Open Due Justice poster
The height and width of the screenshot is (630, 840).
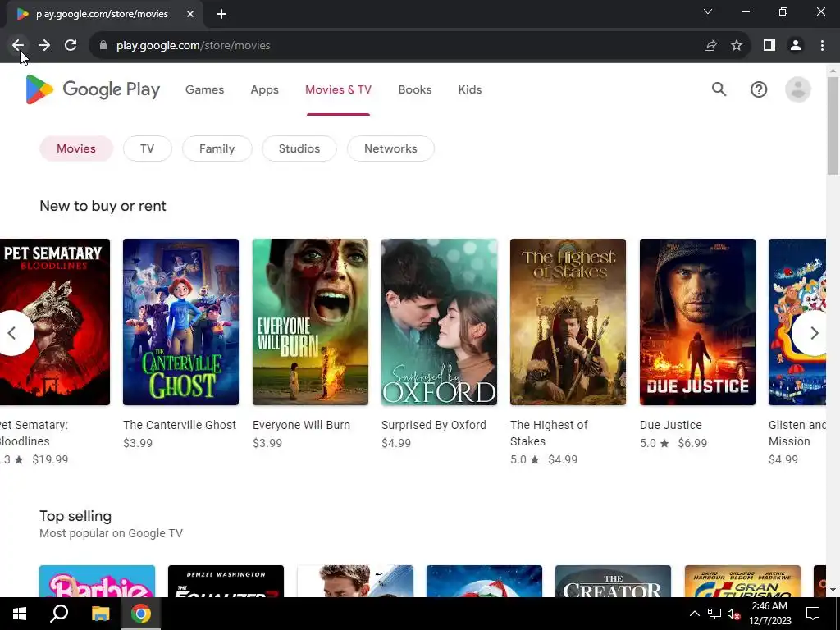tap(697, 322)
